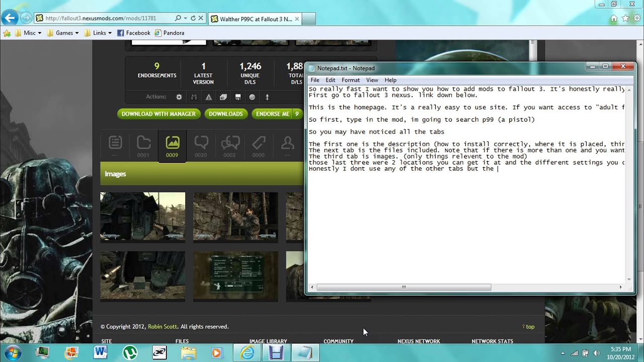Click the stacked windows action icon
Viewport: 644px width, 362px height.
(x=223, y=97)
